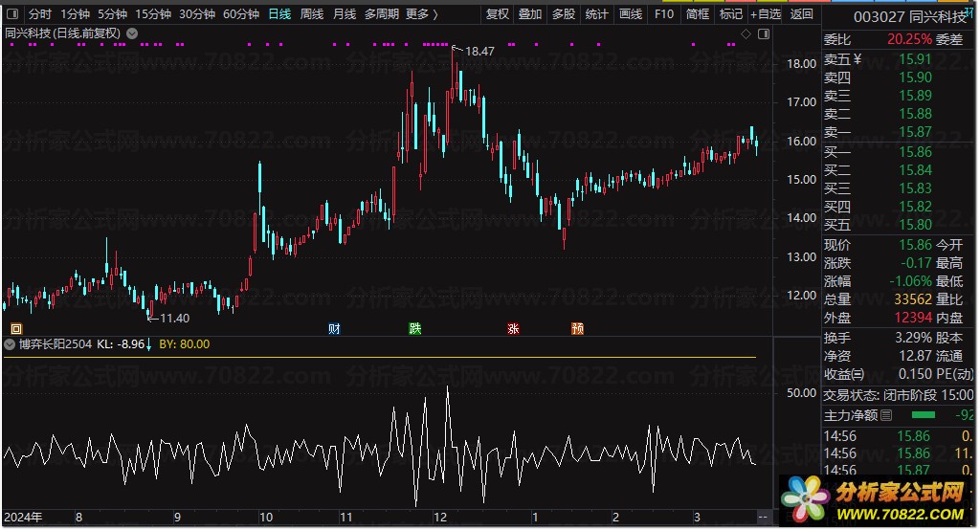The height and width of the screenshot is (530, 980).
Task: Click the 财 financial marker icon
Action: (x=334, y=329)
